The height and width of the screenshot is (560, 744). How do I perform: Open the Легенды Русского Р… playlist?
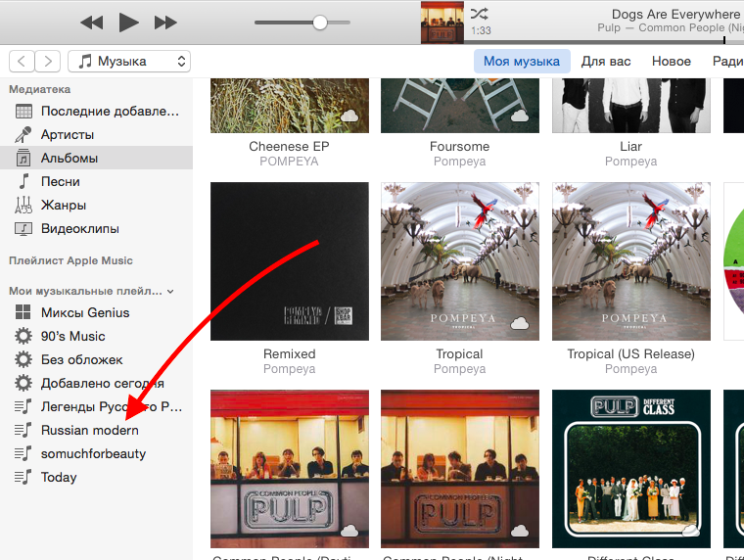[x=96, y=406]
